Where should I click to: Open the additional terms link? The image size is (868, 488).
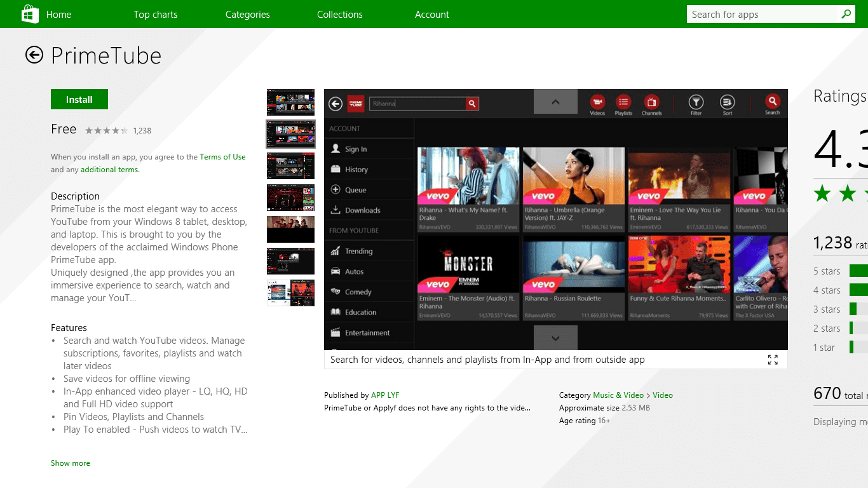click(x=110, y=170)
